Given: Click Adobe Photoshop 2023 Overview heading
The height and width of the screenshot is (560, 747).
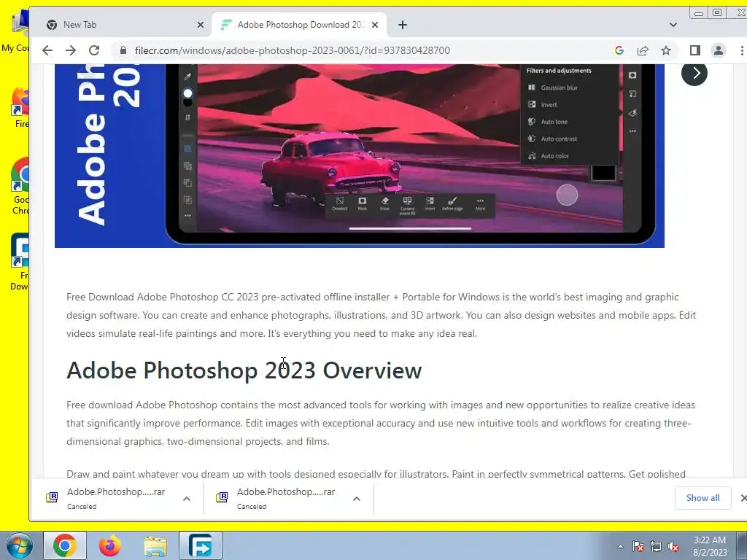Looking at the screenshot, I should point(244,370).
